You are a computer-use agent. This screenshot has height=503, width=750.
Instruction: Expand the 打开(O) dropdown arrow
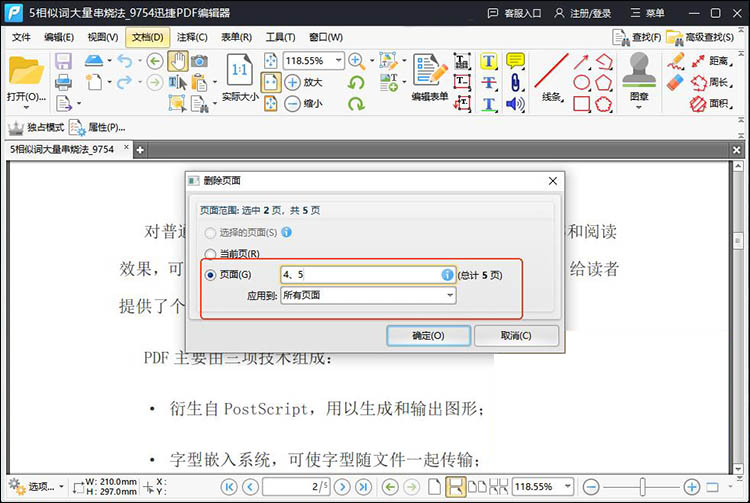pos(26,107)
